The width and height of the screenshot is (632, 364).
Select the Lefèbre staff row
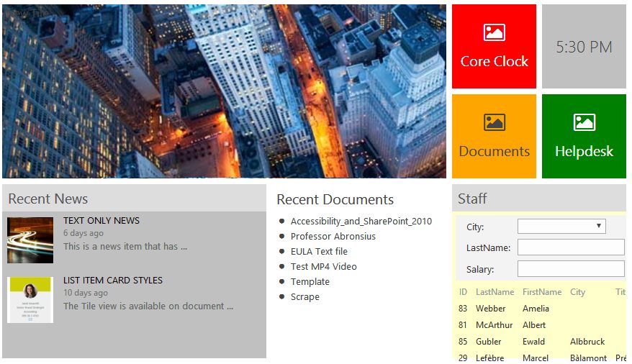pos(541,358)
